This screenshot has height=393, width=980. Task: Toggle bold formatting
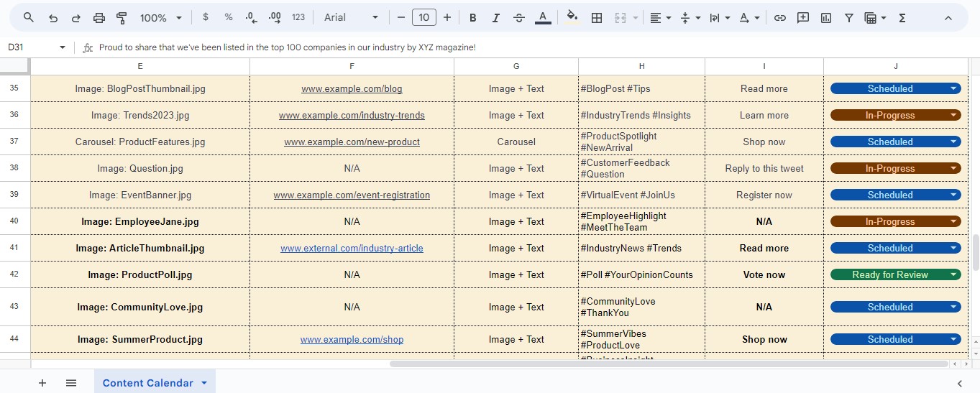pyautogui.click(x=472, y=18)
